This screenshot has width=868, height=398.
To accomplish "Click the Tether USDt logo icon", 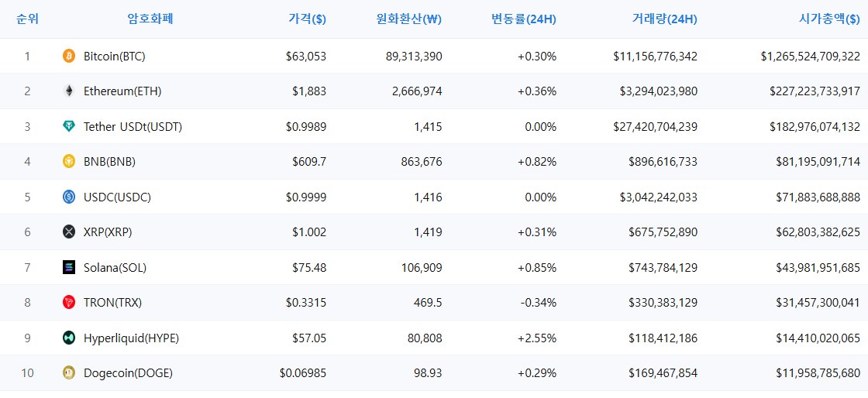I will [x=69, y=126].
